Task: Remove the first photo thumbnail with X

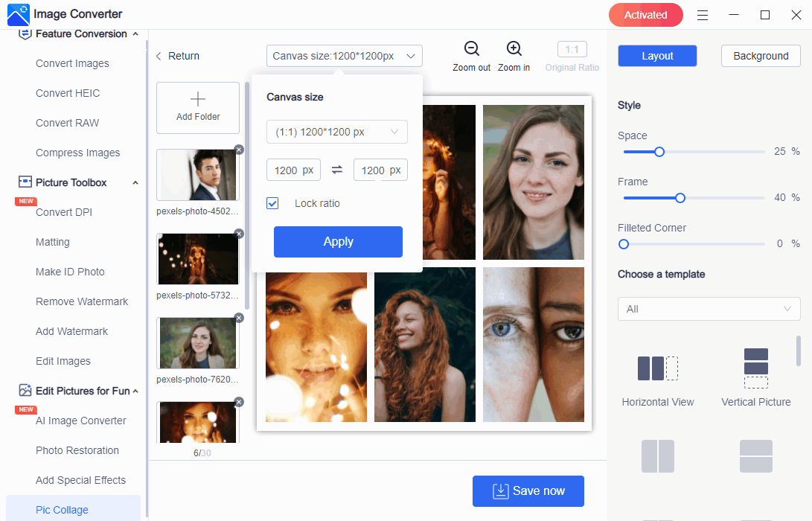Action: [x=239, y=150]
